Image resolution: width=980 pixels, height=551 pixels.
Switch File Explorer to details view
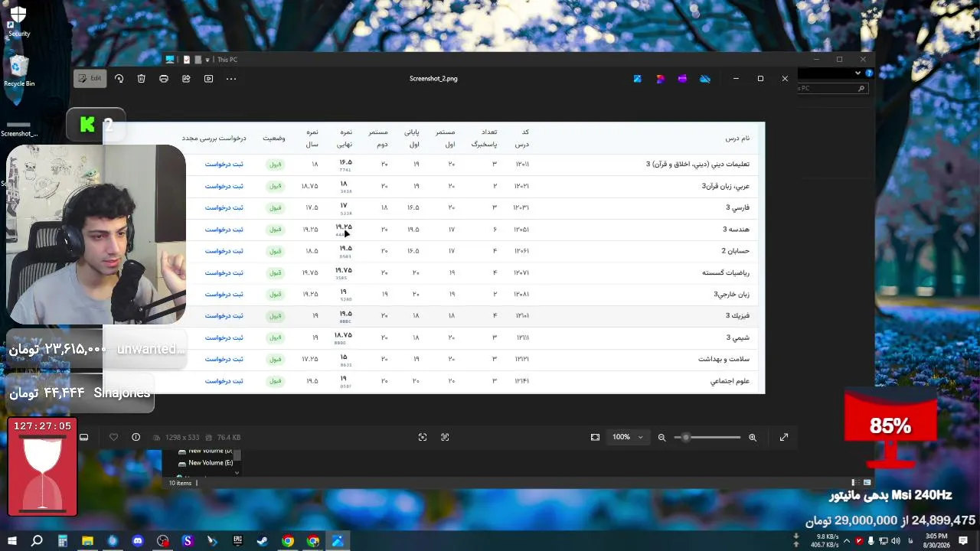(x=857, y=483)
